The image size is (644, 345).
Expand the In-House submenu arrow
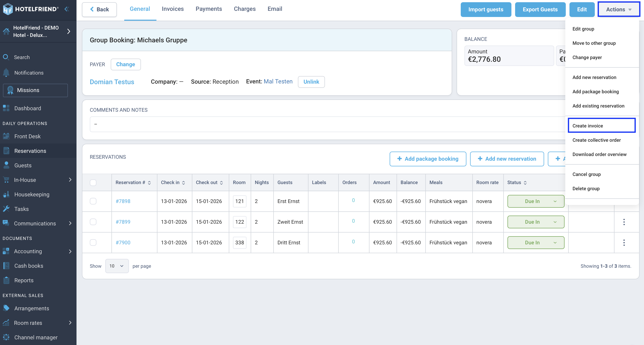[x=70, y=180]
